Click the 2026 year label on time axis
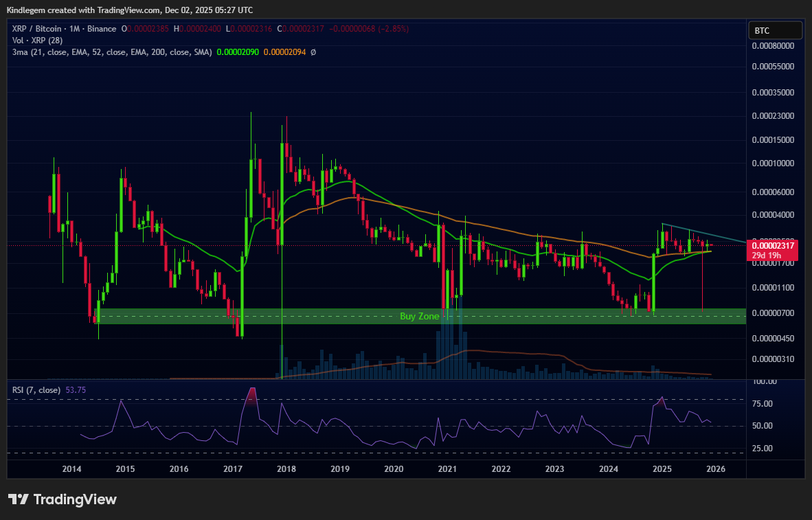 pyautogui.click(x=716, y=469)
